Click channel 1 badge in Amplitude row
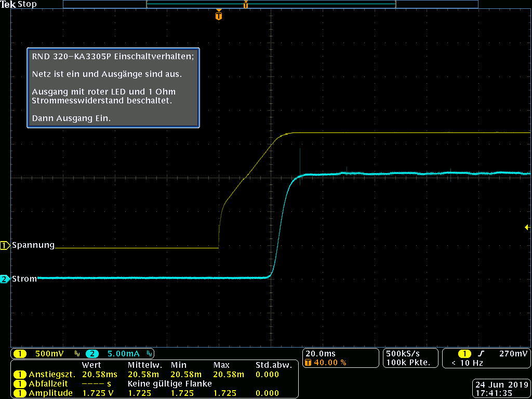Image resolution: width=532 pixels, height=399 pixels. point(20,393)
